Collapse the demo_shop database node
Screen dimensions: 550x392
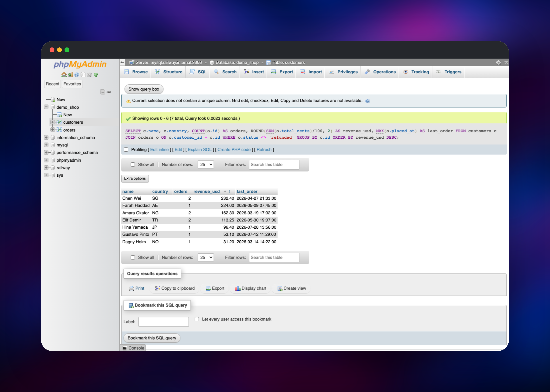pyautogui.click(x=46, y=107)
